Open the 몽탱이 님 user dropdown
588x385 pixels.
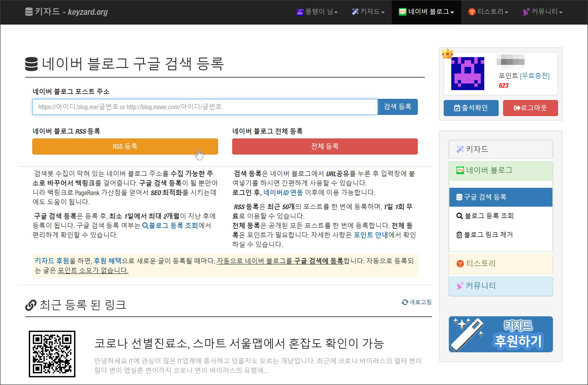[x=317, y=12]
